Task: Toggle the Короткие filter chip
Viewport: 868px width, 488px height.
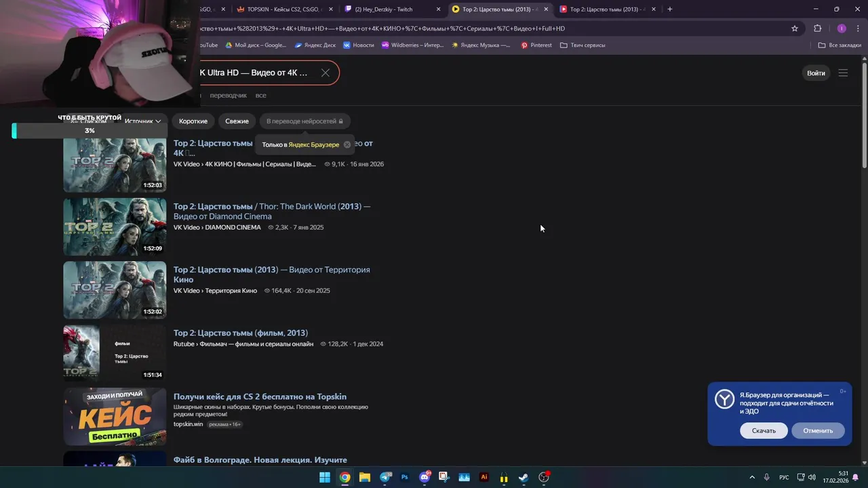Action: (x=193, y=121)
